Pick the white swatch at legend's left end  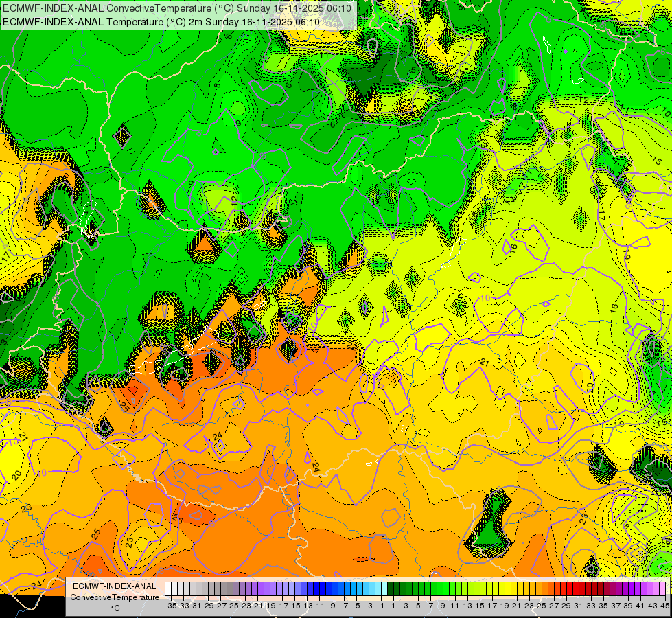[x=168, y=589]
